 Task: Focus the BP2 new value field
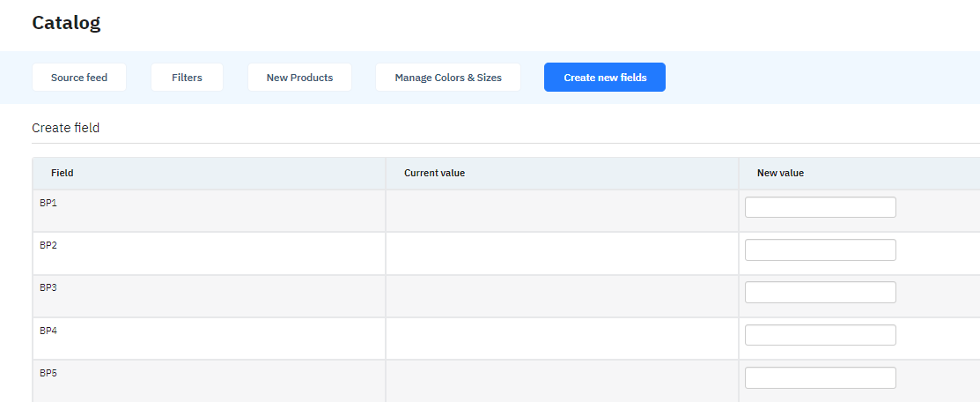click(821, 249)
